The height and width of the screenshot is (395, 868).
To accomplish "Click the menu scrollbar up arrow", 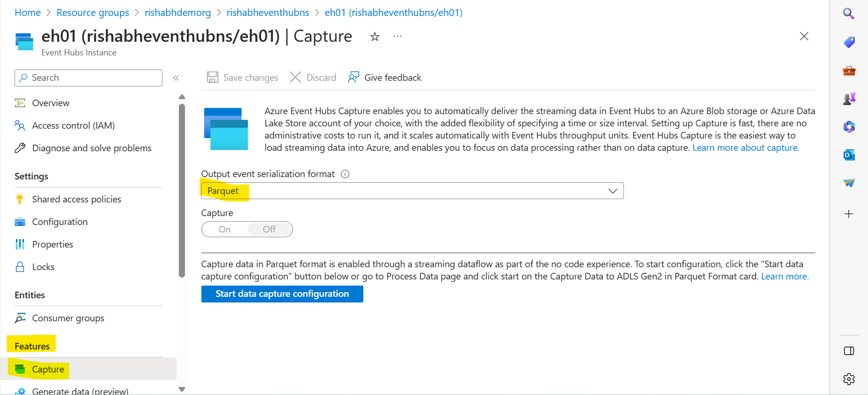I will click(x=182, y=97).
